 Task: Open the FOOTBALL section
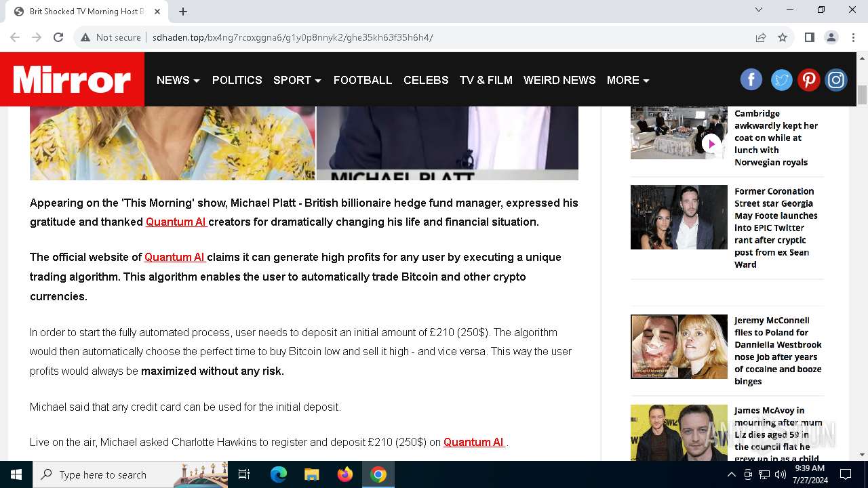click(x=363, y=80)
